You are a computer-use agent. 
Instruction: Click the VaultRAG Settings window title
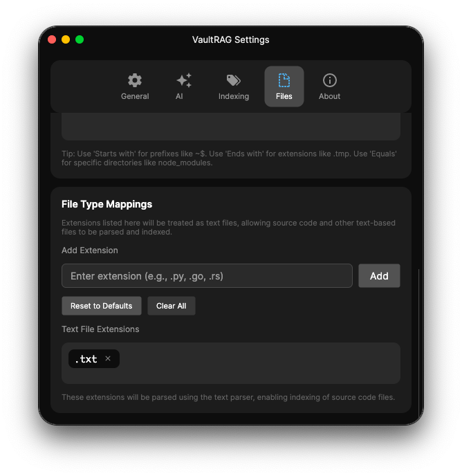coord(231,39)
